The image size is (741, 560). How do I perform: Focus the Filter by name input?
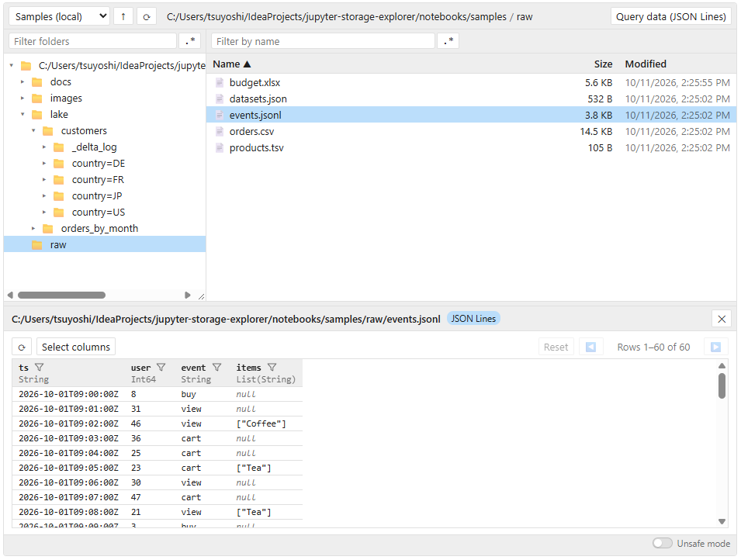point(323,41)
